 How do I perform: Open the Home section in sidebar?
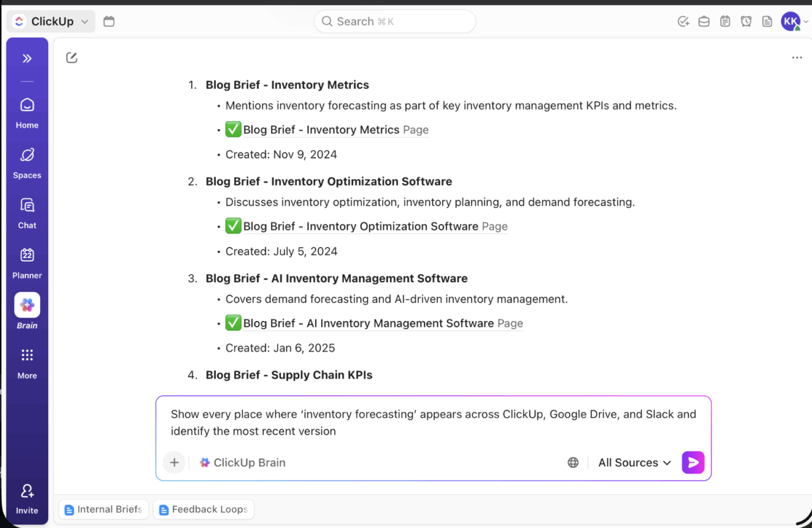point(27,110)
